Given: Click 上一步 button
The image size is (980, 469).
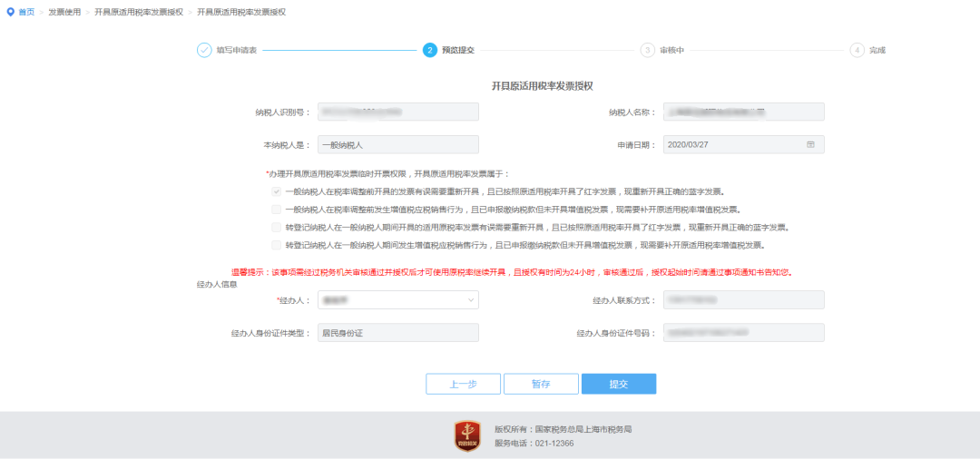Looking at the screenshot, I should coord(463,384).
